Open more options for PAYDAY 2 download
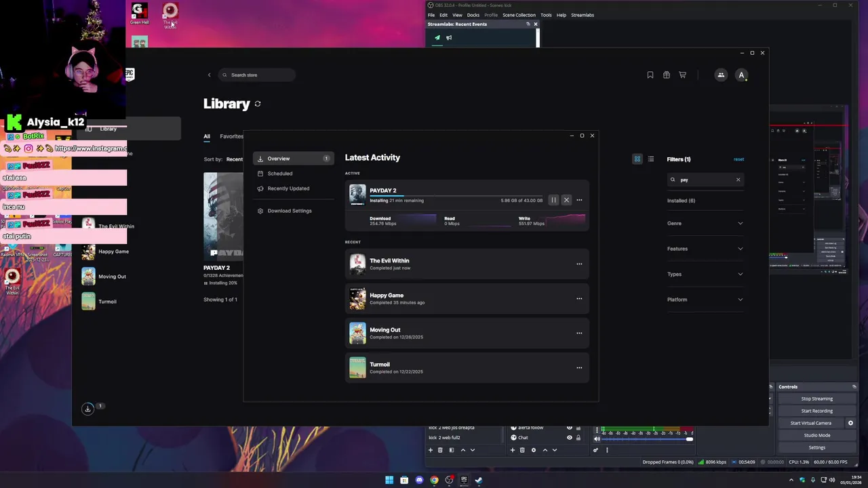This screenshot has height=488, width=868. click(x=579, y=200)
